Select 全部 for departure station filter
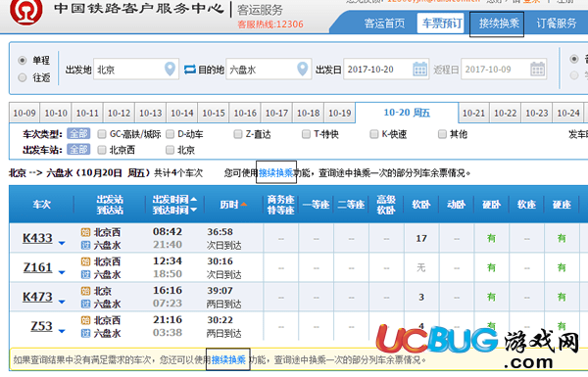Image resolution: width=588 pixels, height=377 pixels. click(78, 150)
